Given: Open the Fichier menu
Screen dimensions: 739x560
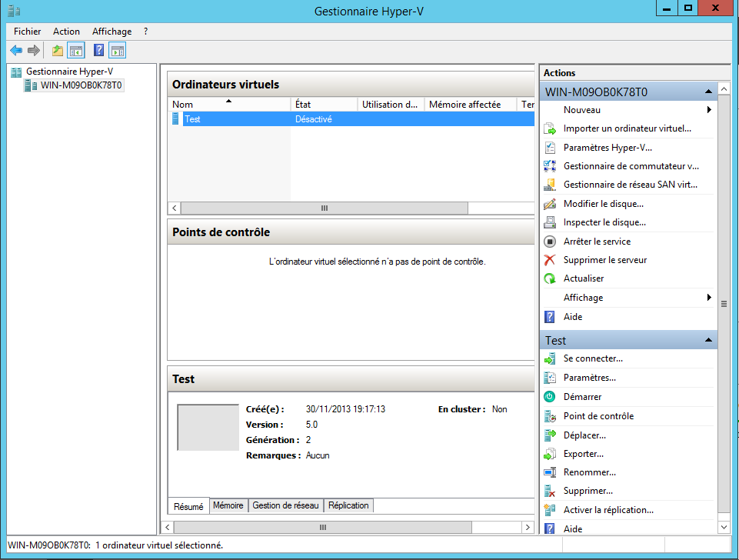Looking at the screenshot, I should 28,31.
